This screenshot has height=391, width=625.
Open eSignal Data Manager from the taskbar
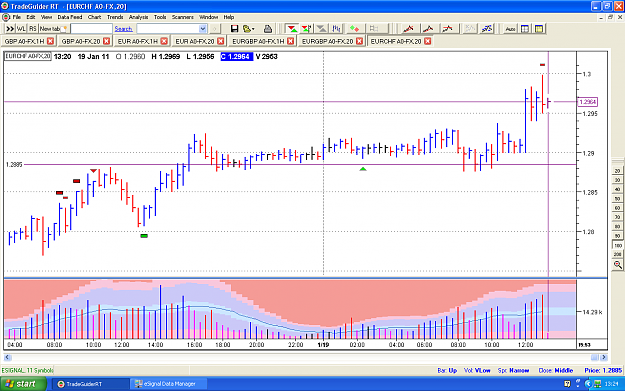169,384
